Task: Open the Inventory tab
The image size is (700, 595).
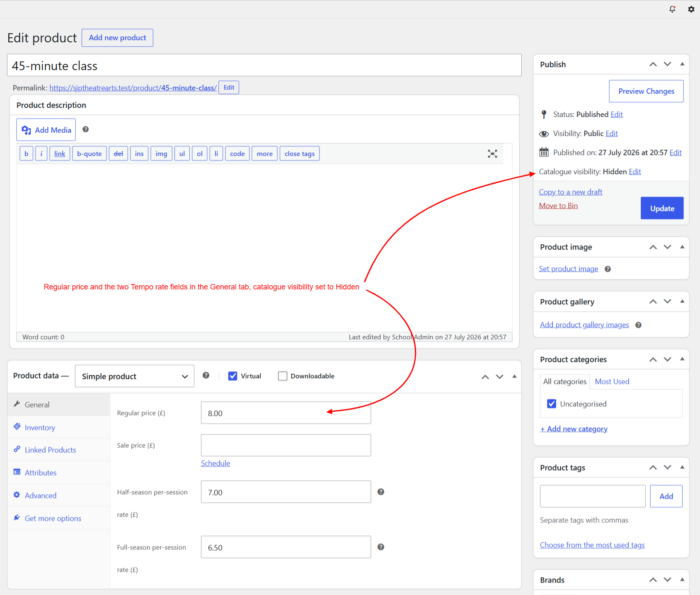Action: pyautogui.click(x=59, y=427)
